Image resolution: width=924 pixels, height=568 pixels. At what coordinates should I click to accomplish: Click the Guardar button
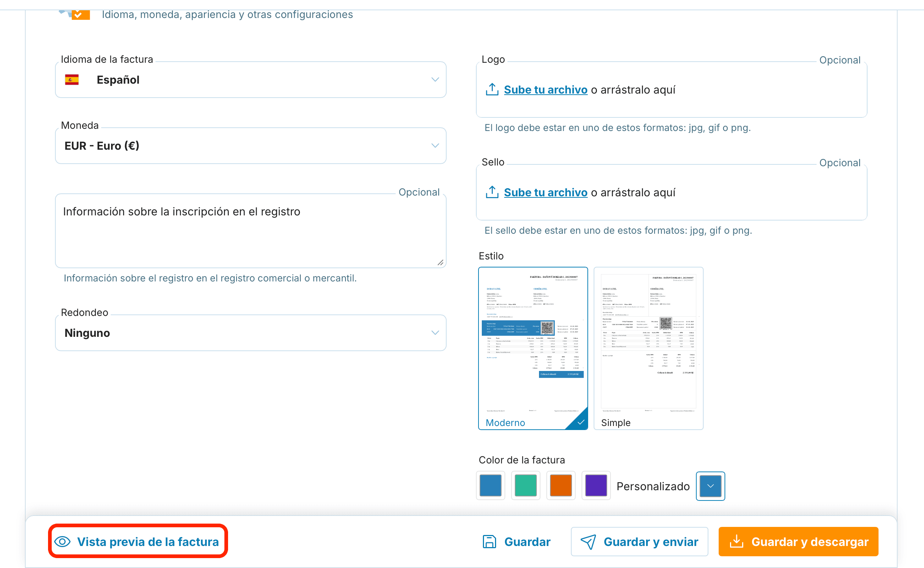[x=516, y=542]
